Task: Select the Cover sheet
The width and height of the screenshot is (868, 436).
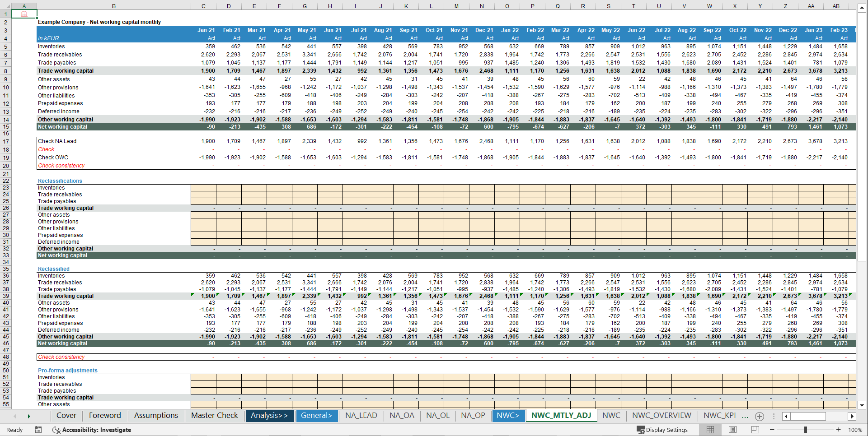Action: tap(66, 416)
